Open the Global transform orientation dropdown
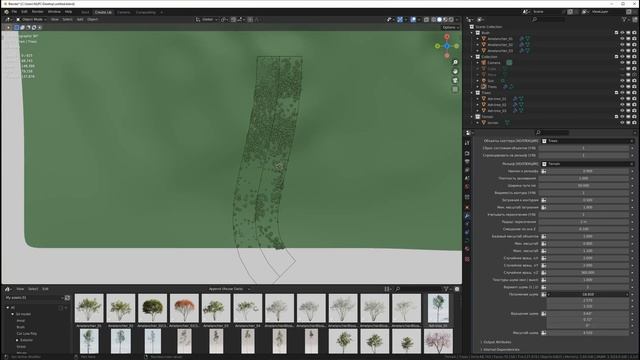 [x=207, y=19]
